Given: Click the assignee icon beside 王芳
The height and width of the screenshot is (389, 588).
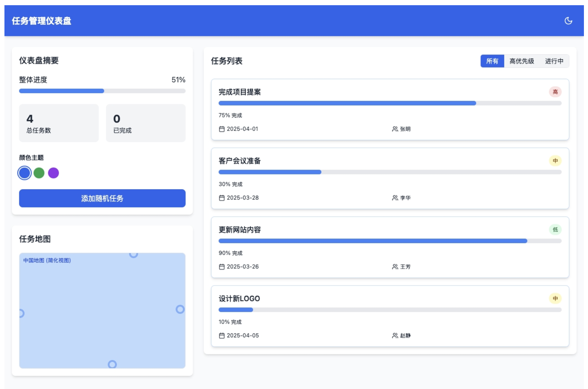Looking at the screenshot, I should (x=395, y=267).
